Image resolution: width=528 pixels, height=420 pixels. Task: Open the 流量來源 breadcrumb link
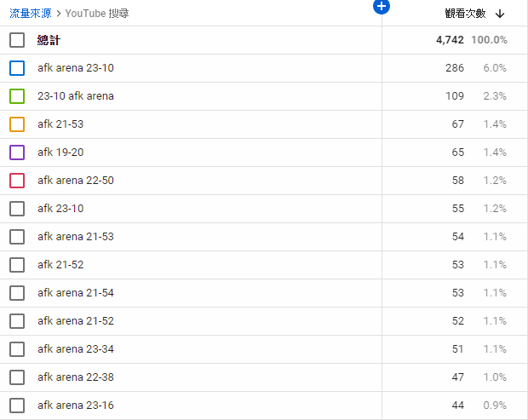(x=30, y=14)
